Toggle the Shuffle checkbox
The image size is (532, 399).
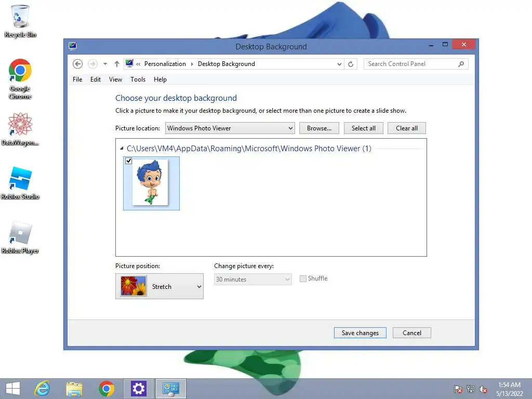point(303,278)
